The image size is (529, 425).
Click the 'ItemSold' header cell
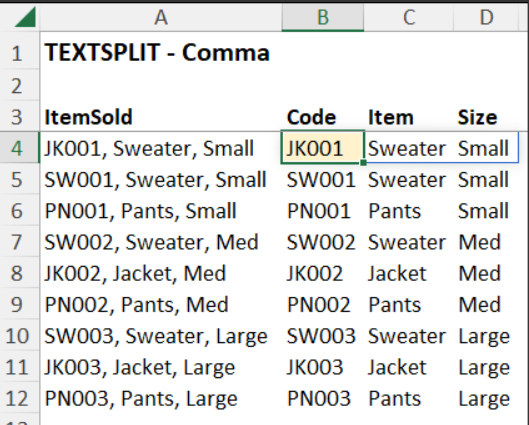click(x=161, y=117)
